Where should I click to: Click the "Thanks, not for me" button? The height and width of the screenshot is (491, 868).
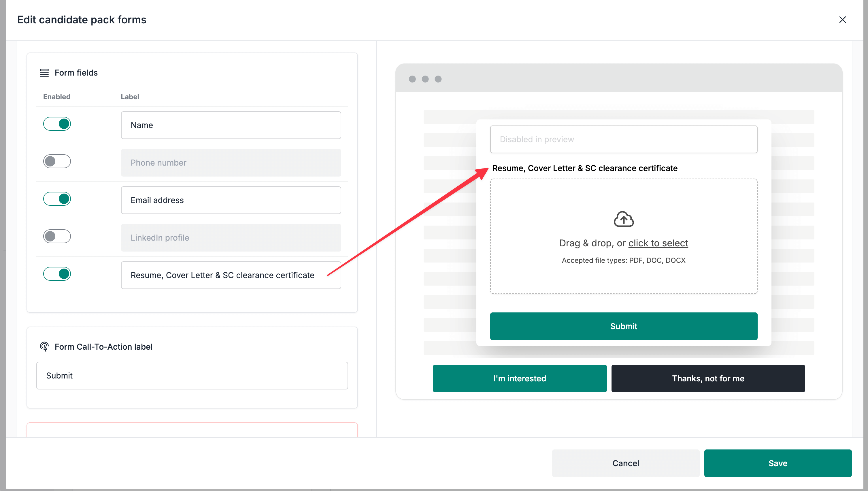point(708,378)
